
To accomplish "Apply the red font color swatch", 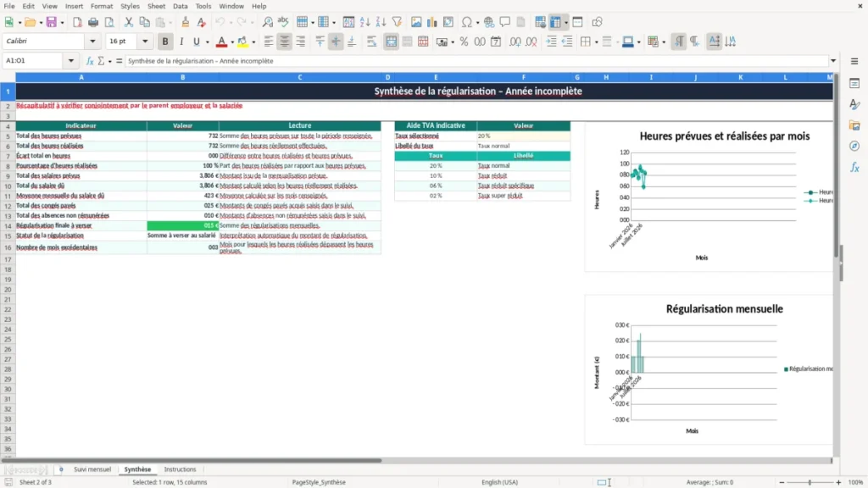I will point(221,42).
